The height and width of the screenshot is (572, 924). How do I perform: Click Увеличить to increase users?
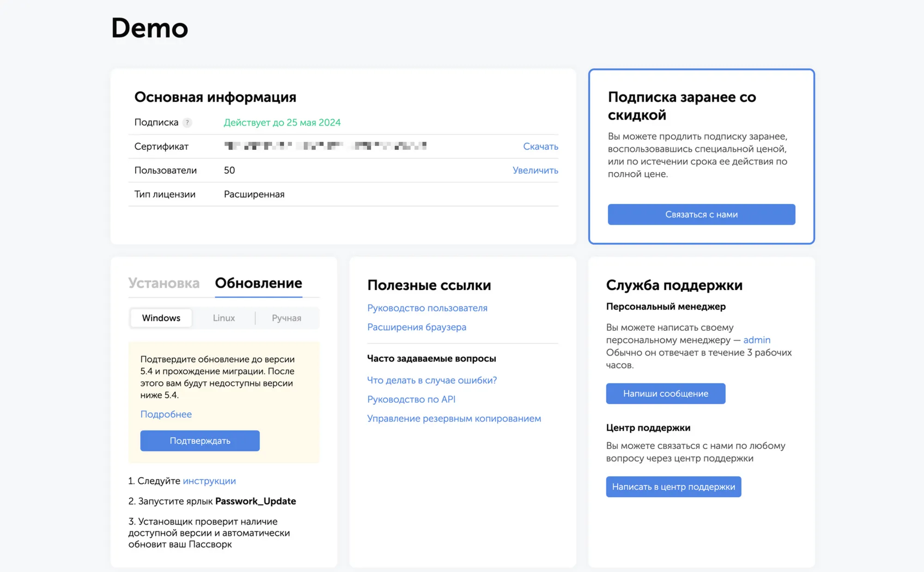coord(535,170)
